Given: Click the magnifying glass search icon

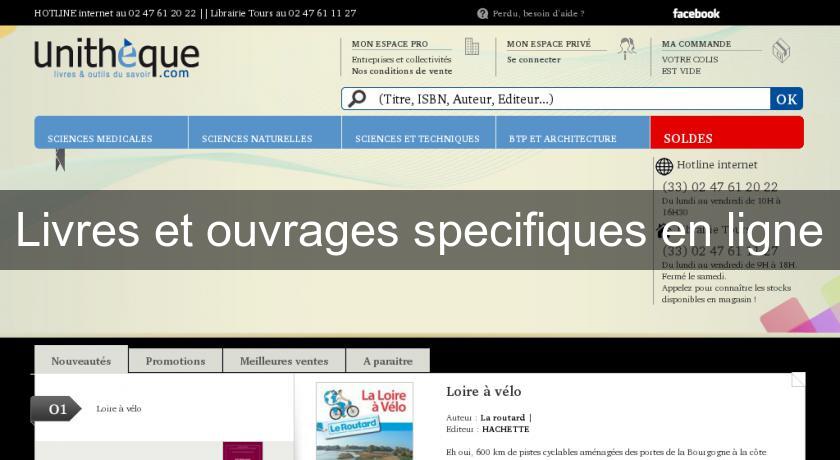Looking at the screenshot, I should (357, 99).
